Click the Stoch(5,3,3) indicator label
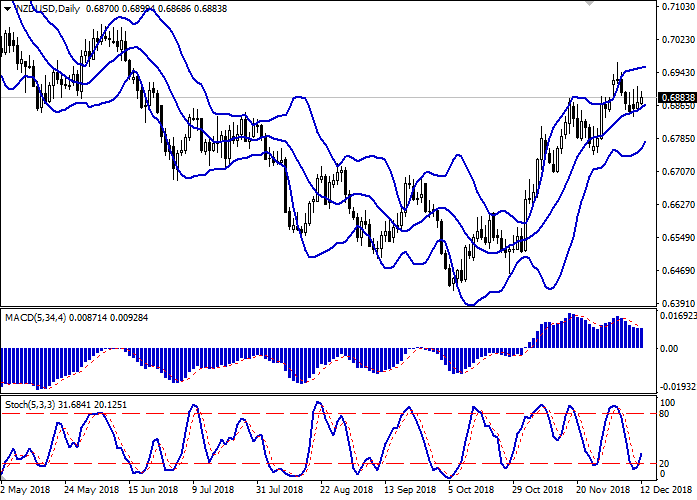The image size is (697, 500). click(x=30, y=405)
